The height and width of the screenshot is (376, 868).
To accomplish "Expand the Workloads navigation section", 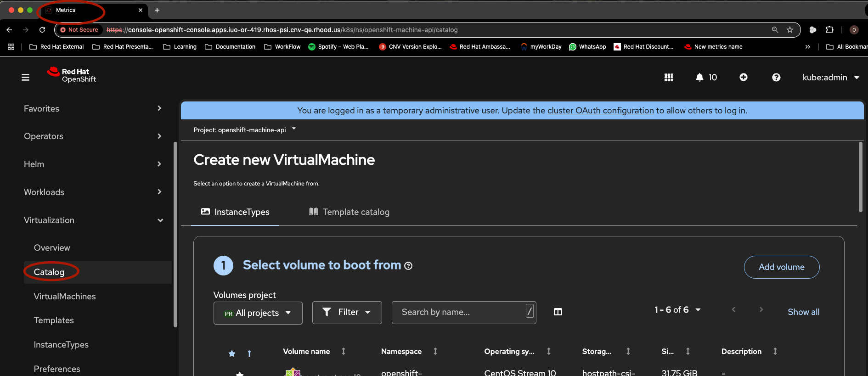I will click(93, 192).
